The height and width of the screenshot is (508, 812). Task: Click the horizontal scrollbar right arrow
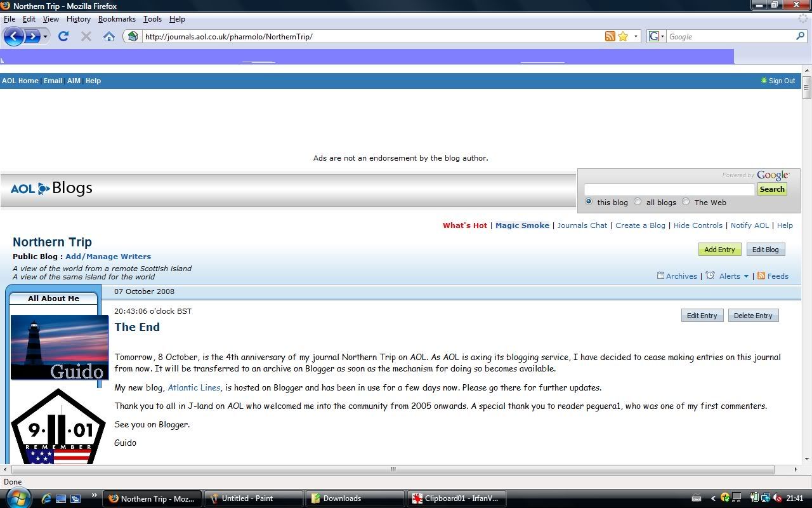(x=796, y=469)
